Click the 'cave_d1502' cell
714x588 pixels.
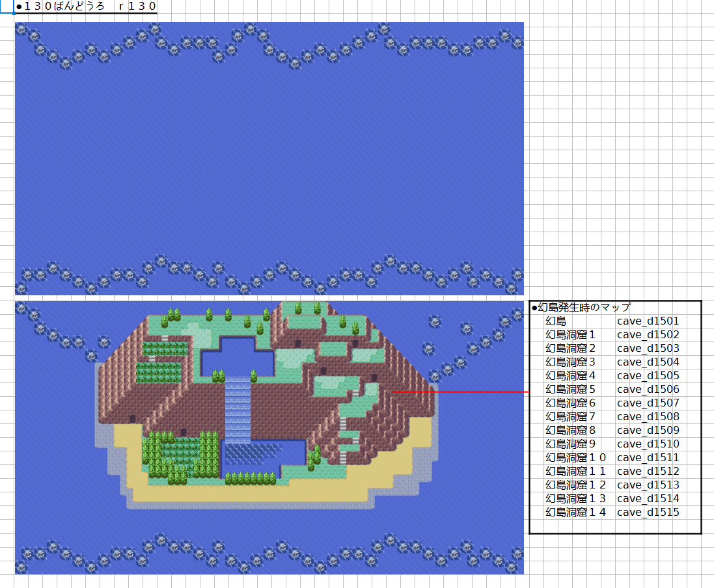point(648,334)
